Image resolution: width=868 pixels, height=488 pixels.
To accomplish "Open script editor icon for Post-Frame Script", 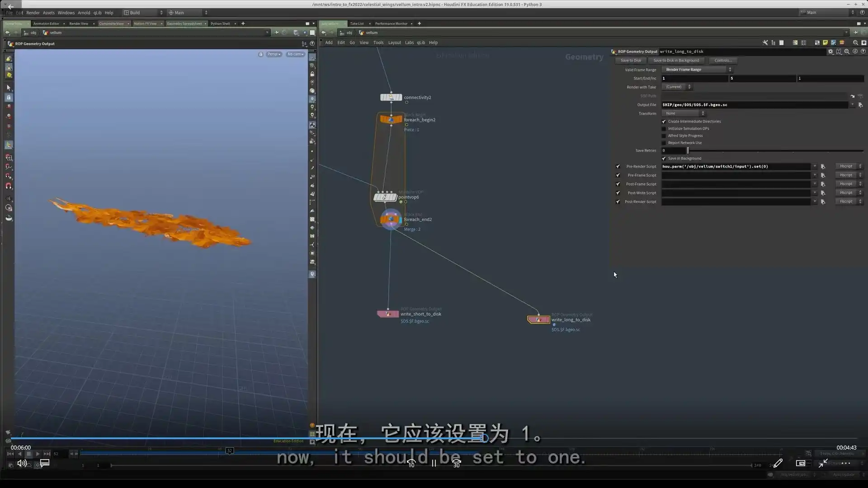I will [823, 184].
